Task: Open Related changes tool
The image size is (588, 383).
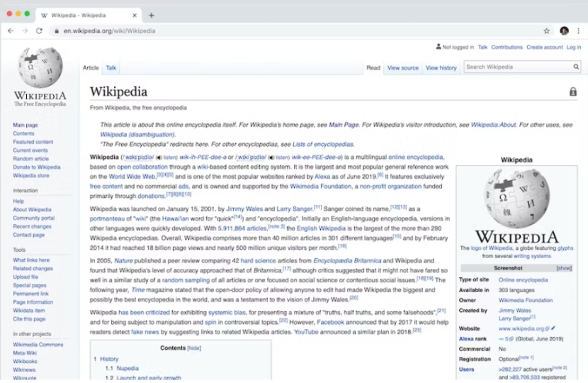Action: coord(33,269)
